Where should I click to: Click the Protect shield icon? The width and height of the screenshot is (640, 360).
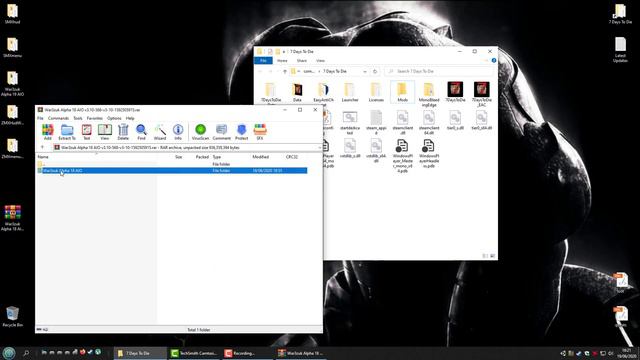click(x=241, y=132)
